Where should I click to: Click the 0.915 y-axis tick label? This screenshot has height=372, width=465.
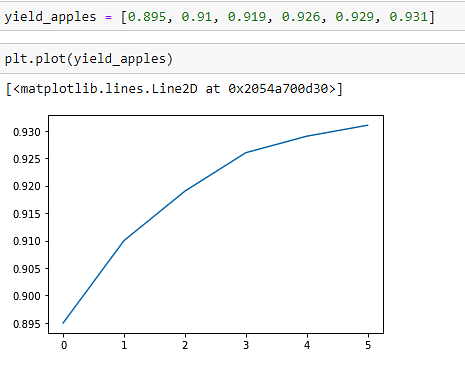point(27,214)
